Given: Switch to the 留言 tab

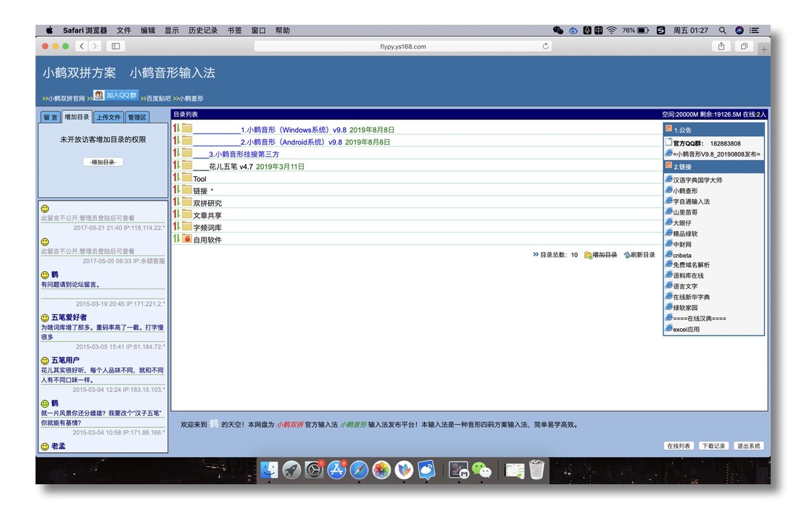Looking at the screenshot, I should pyautogui.click(x=50, y=117).
